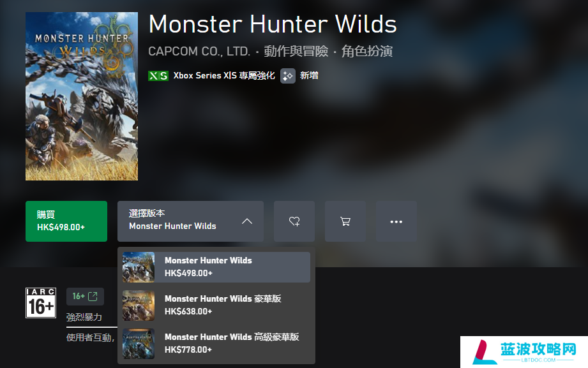Click the 高級豪華版 edition thumbnail image

pos(139,344)
